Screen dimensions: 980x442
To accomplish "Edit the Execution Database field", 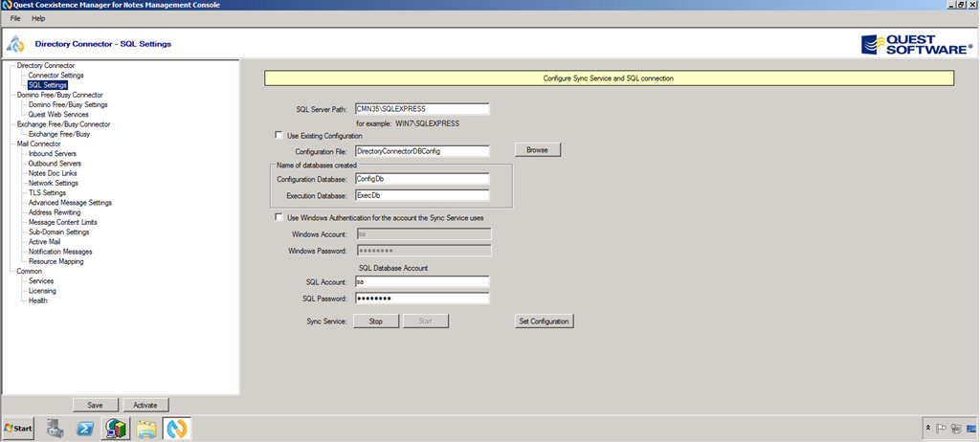I will [422, 196].
